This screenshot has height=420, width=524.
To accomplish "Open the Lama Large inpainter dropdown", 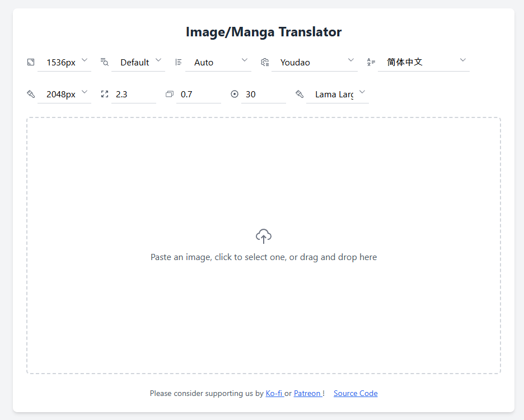I will click(337, 95).
